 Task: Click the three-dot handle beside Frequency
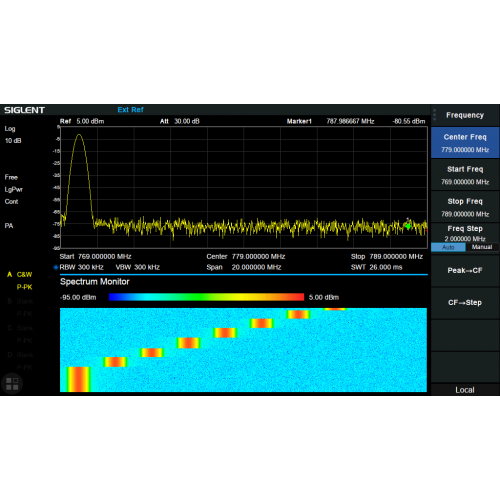434,115
